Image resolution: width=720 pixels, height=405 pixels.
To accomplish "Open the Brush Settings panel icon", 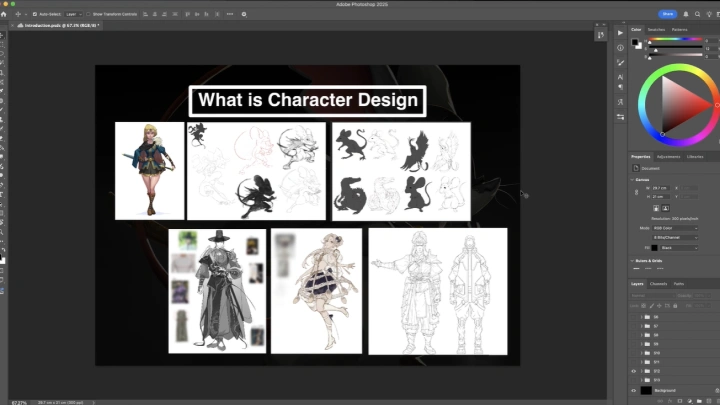I will [620, 62].
